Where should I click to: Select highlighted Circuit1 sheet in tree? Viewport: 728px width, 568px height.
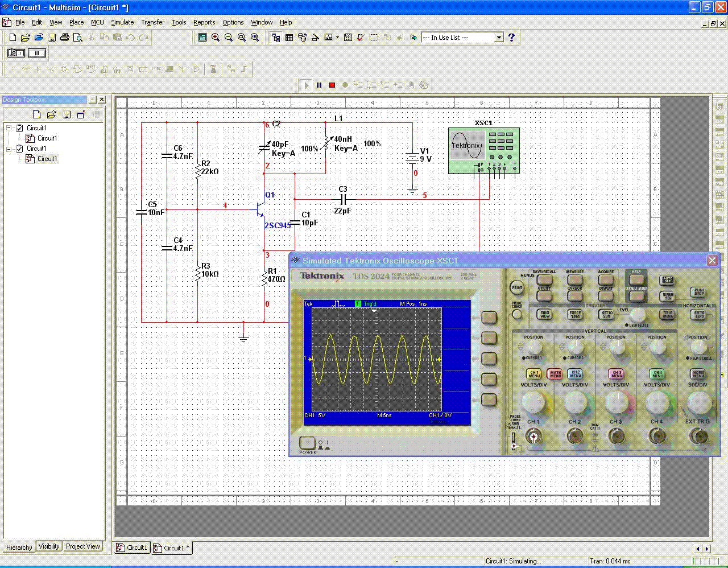click(x=47, y=159)
